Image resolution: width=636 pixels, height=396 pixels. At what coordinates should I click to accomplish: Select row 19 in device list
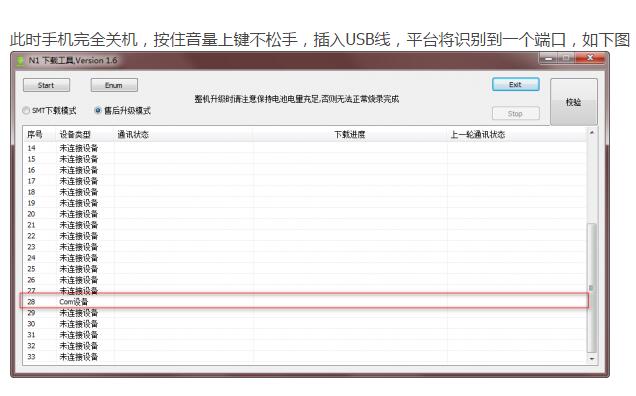pos(304,203)
